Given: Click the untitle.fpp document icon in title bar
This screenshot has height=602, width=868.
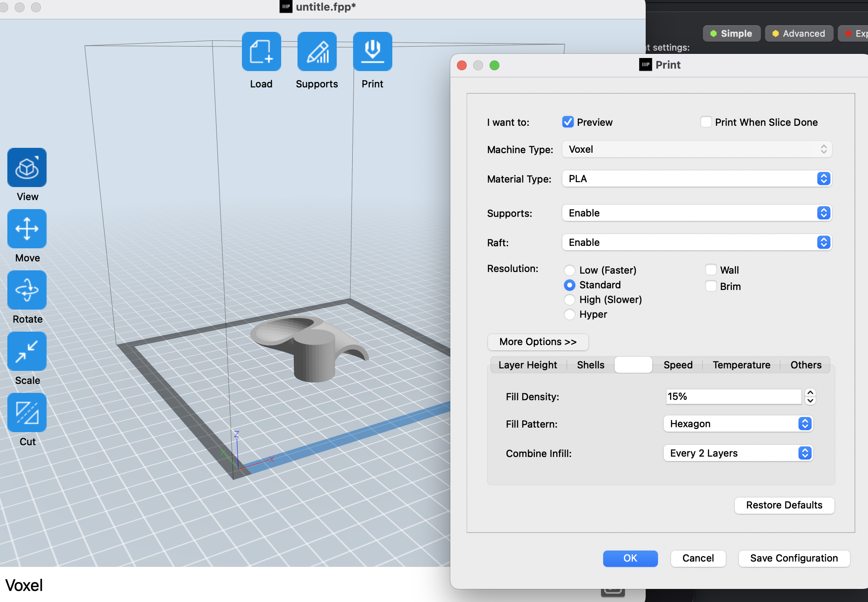Looking at the screenshot, I should click(x=286, y=7).
